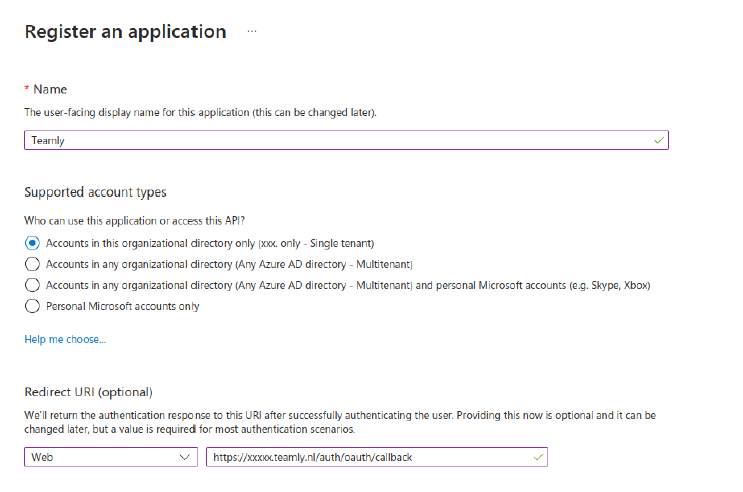Click the Register an application heading
The image size is (743, 492).
click(x=125, y=32)
